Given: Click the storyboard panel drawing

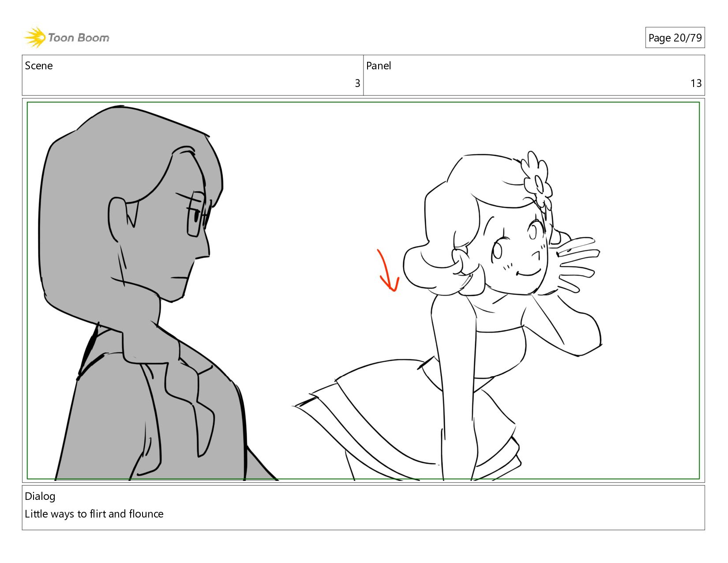Looking at the screenshot, I should click(363, 291).
